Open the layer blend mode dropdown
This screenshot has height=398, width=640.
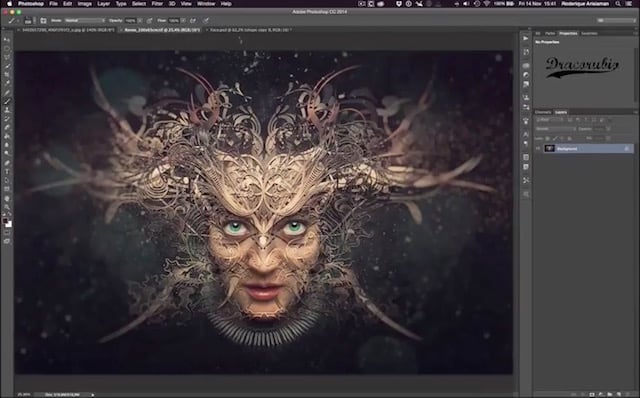point(556,129)
